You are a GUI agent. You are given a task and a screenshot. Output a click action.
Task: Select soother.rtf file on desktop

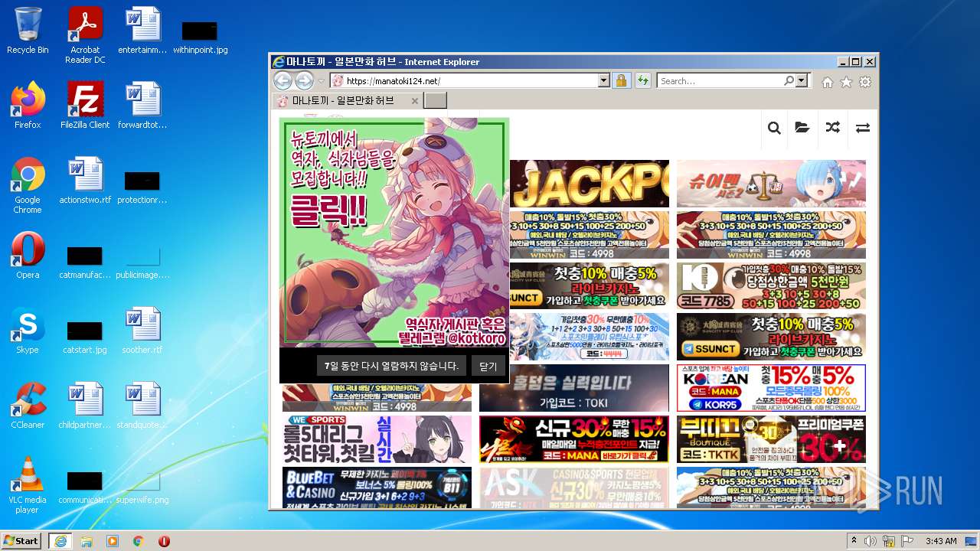coord(142,331)
